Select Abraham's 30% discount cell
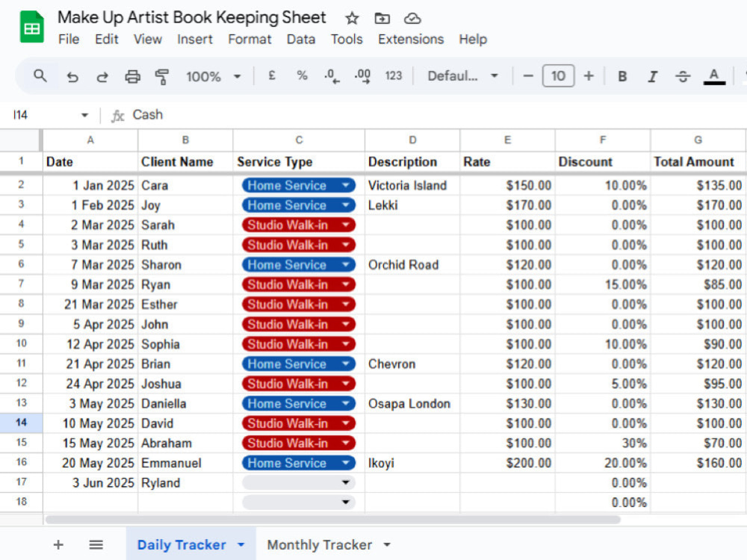 tap(603, 443)
